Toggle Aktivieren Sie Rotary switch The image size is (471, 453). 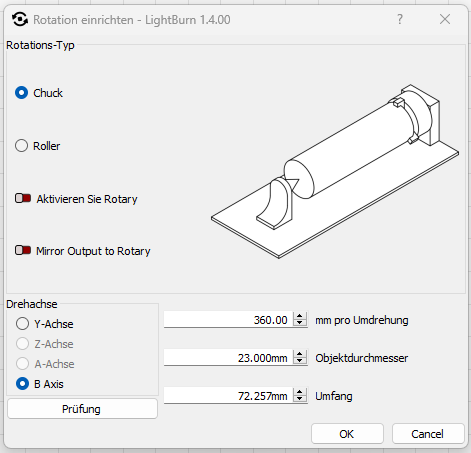(23, 198)
